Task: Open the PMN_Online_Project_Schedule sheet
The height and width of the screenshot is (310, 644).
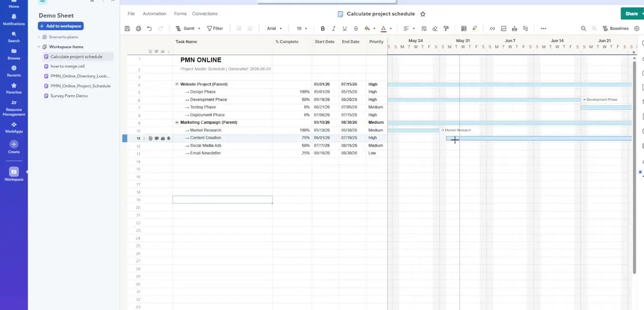Action: click(x=80, y=86)
